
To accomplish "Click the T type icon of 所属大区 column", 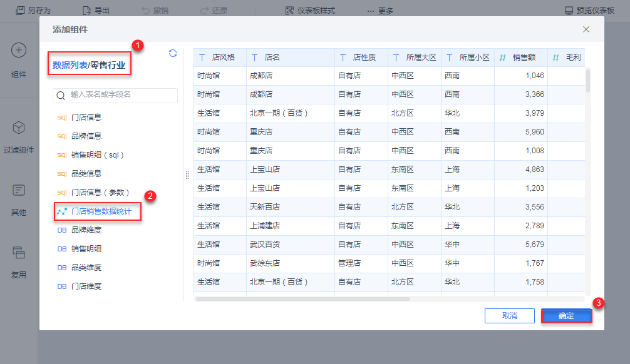I will [x=396, y=58].
